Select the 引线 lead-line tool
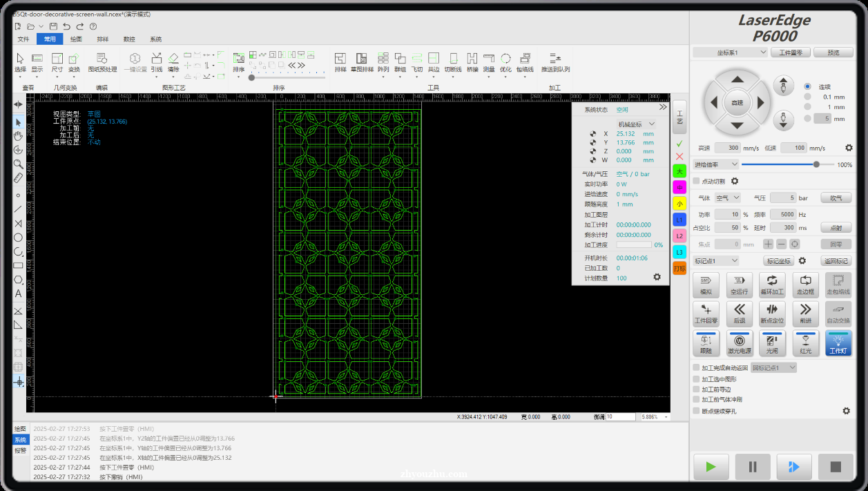 [157, 63]
